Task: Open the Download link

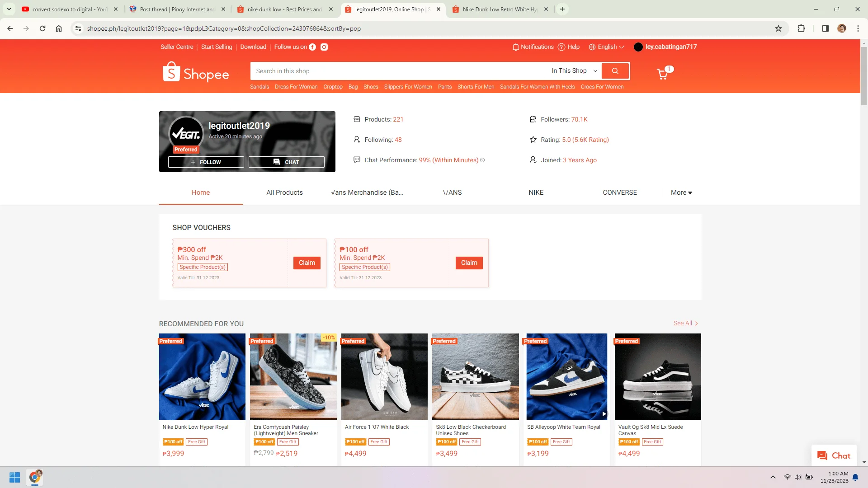Action: [x=253, y=47]
